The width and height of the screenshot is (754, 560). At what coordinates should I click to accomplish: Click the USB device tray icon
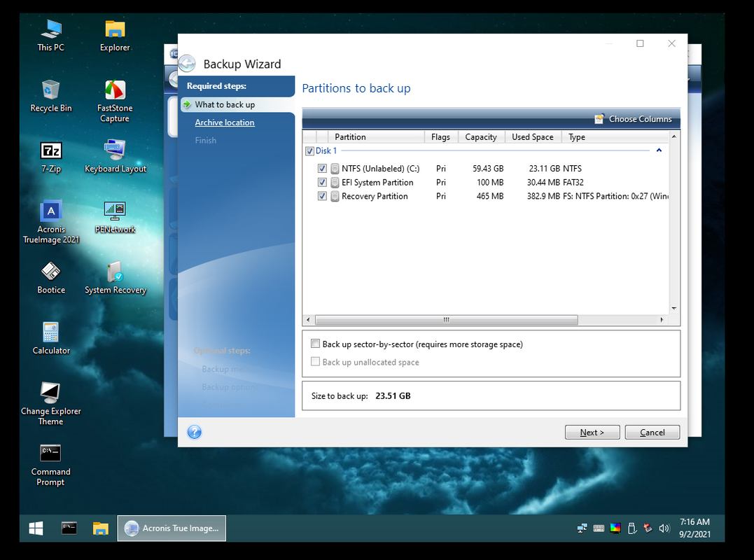point(632,528)
